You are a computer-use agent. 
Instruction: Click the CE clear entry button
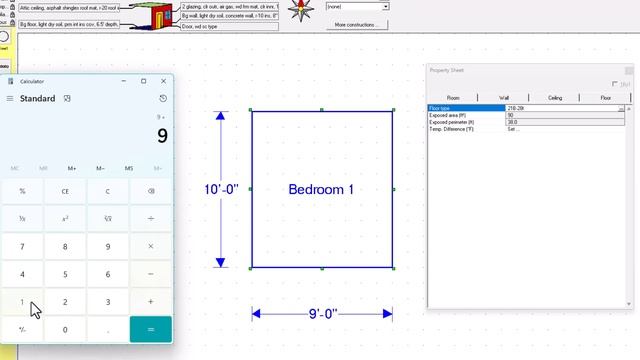(65, 191)
